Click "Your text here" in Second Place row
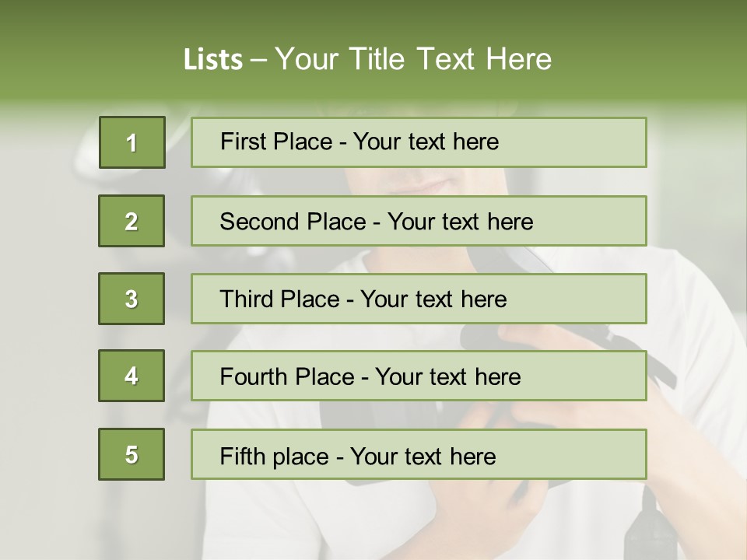The image size is (747, 560). pos(460,222)
